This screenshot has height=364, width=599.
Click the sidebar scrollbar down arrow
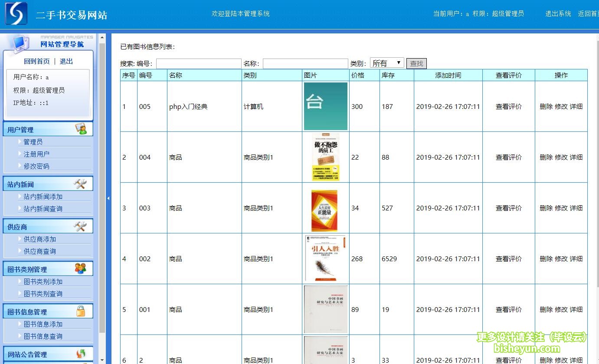102,360
